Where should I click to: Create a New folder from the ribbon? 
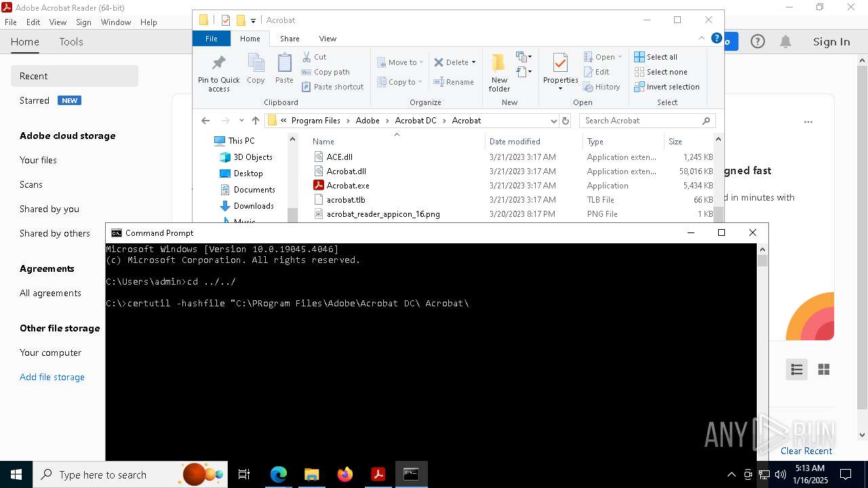499,73
